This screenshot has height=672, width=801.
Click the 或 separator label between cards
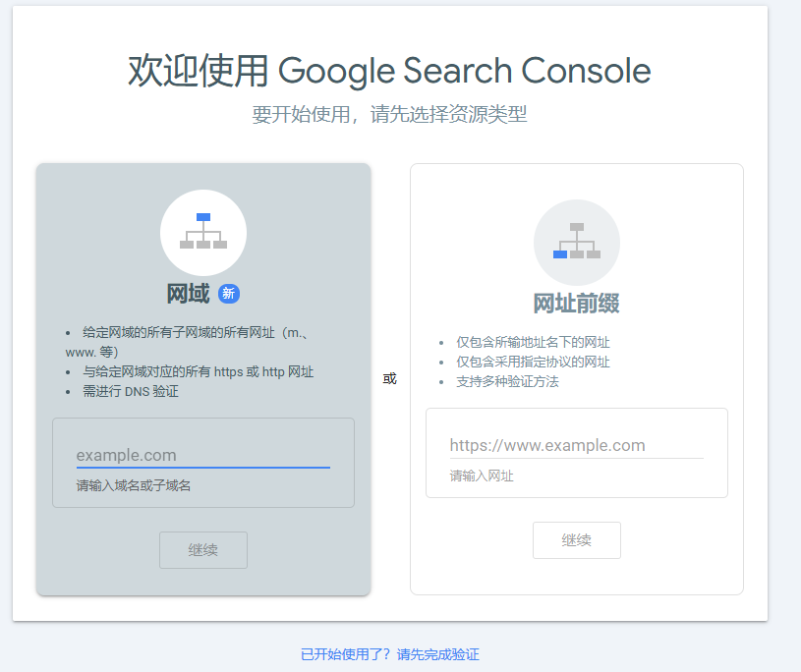(390, 378)
